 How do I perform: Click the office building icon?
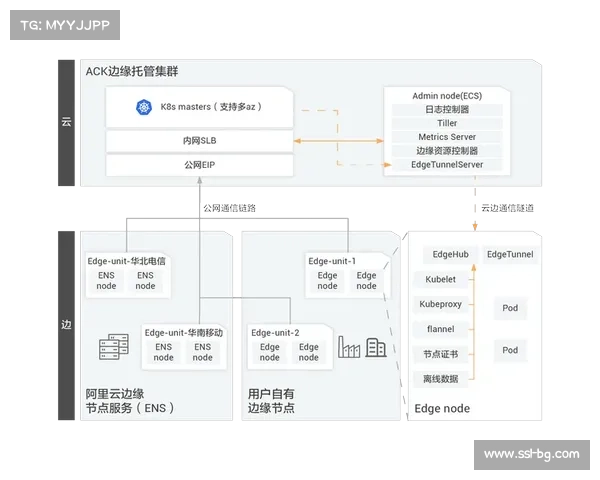click(375, 347)
